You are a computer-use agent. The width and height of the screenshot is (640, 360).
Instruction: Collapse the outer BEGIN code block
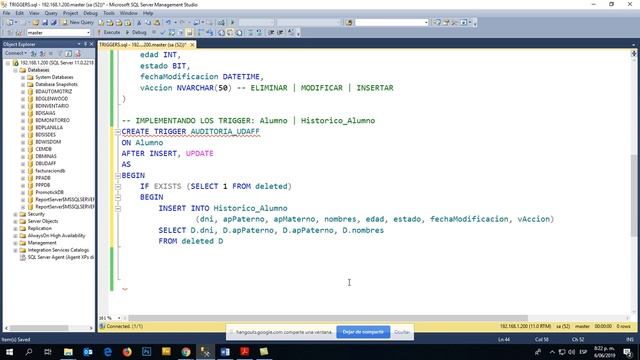118,176
